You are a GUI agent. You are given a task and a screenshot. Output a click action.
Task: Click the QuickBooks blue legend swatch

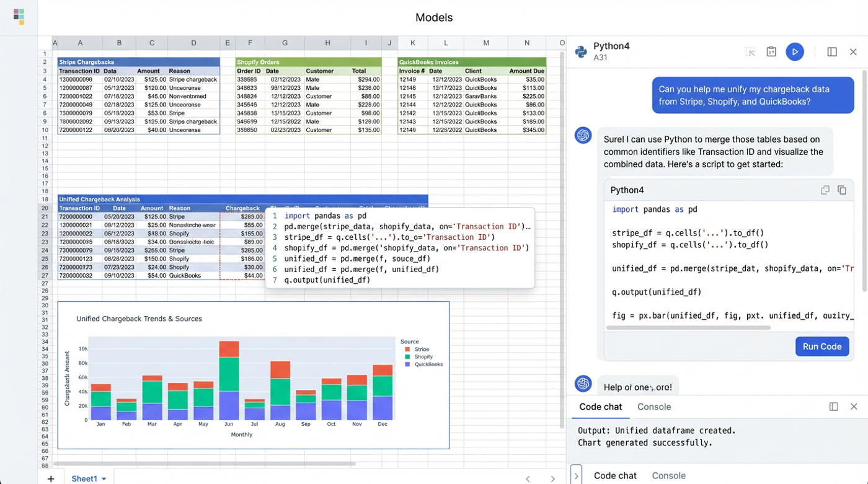407,364
